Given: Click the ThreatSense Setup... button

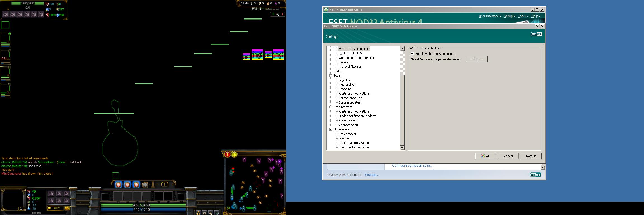Looking at the screenshot, I should pyautogui.click(x=477, y=59).
